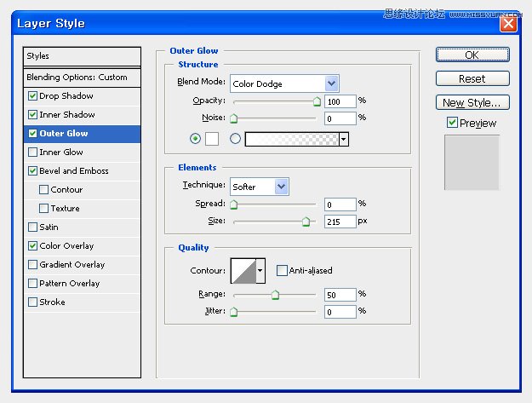Focus the Jitter value field
The image size is (532, 403).
(x=340, y=312)
